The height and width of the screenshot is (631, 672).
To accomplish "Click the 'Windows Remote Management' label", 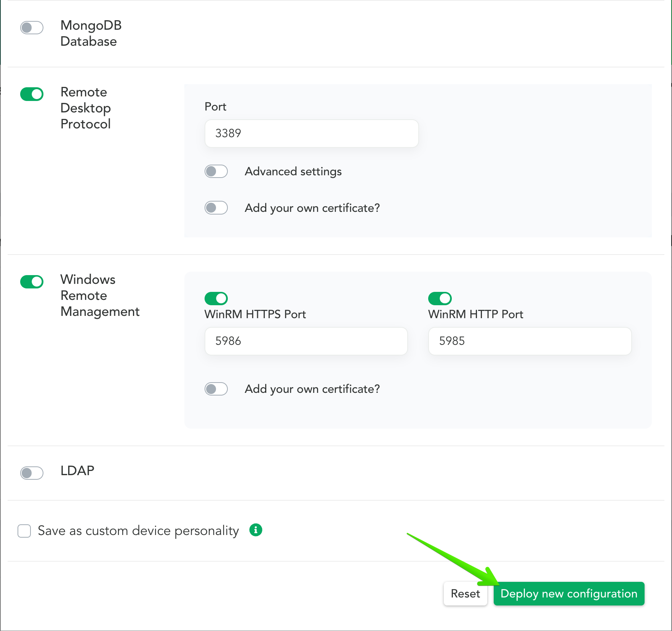I will tap(100, 295).
